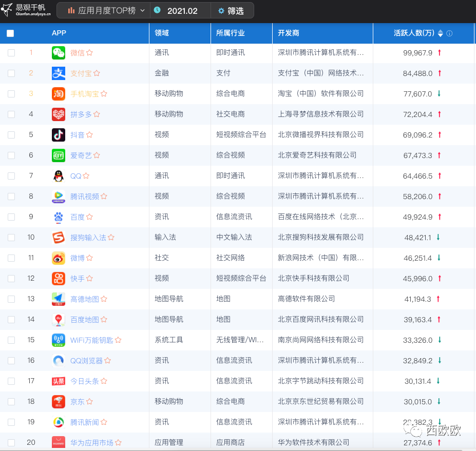
Task: Open the 今日头条 app link
Action: click(x=85, y=381)
